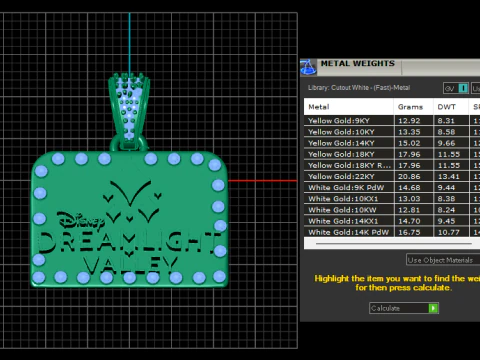Select the White Gold:10KW row
480x360 pixels.
(x=392, y=210)
